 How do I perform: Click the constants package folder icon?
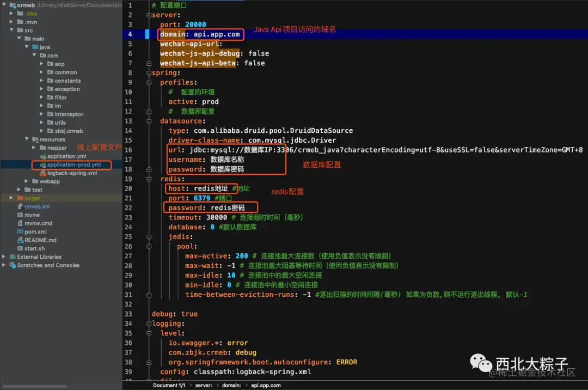(50, 80)
